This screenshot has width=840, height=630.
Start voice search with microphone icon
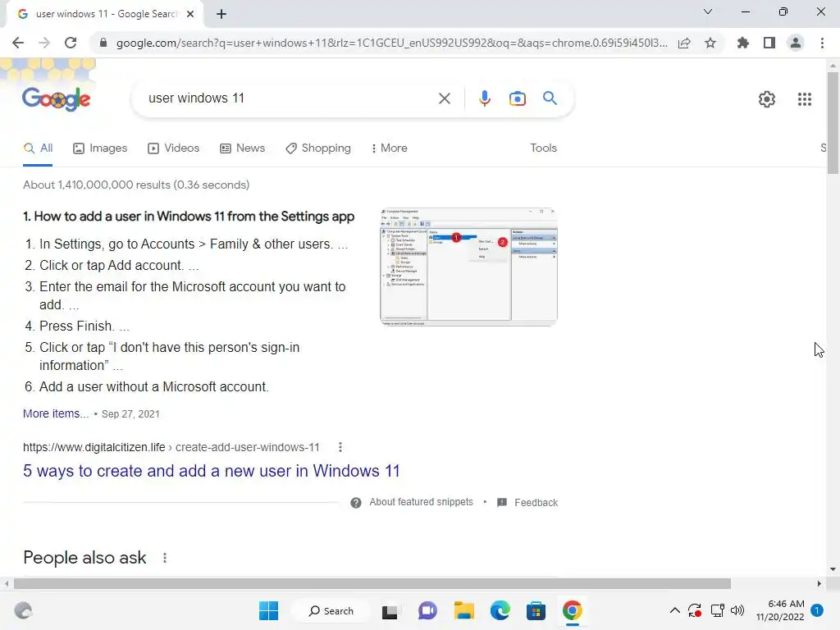pyautogui.click(x=484, y=98)
